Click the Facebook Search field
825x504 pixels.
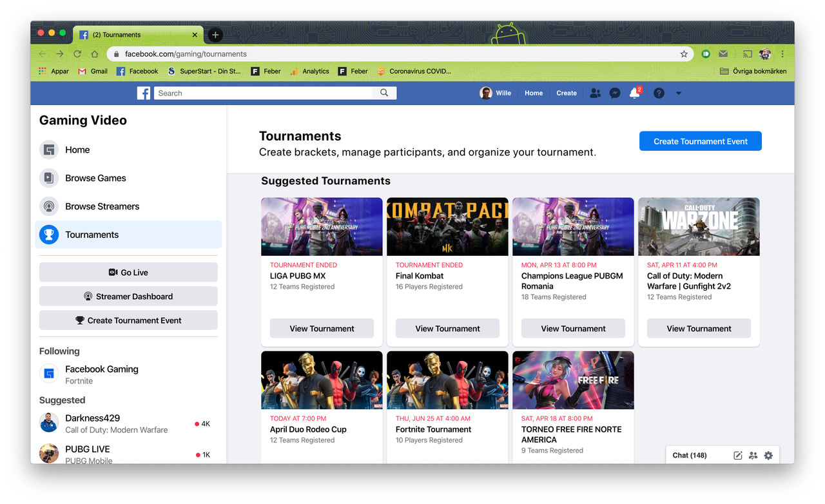coord(263,93)
